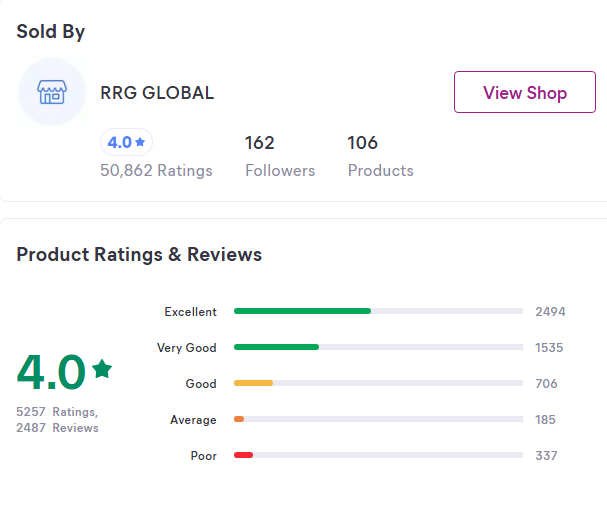Click the 4.0 seller rating badge

(x=126, y=142)
